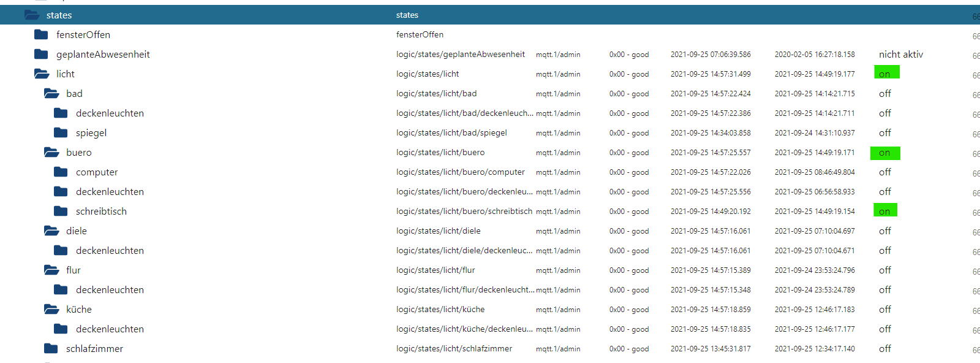Click green 'on' value of logic/states/licht
The height and width of the screenshot is (363, 980).
(887, 72)
